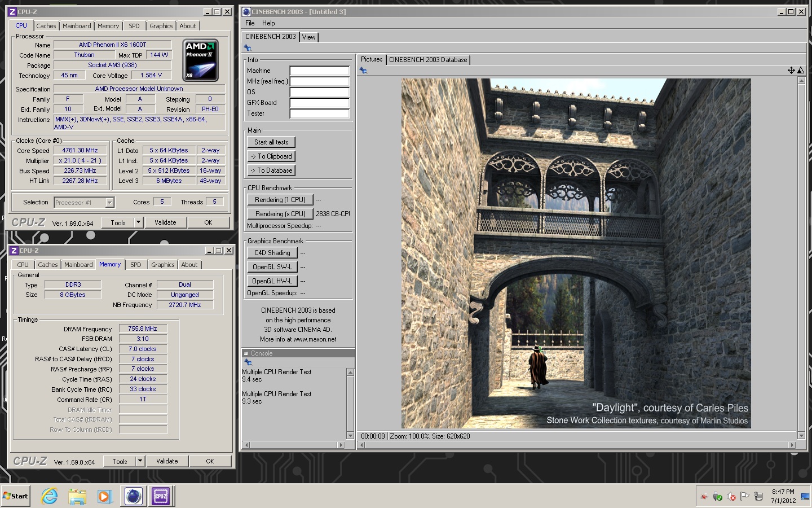Image resolution: width=812 pixels, height=508 pixels.
Task: Click OK in the lower CPU-Z window
Action: coord(210,461)
